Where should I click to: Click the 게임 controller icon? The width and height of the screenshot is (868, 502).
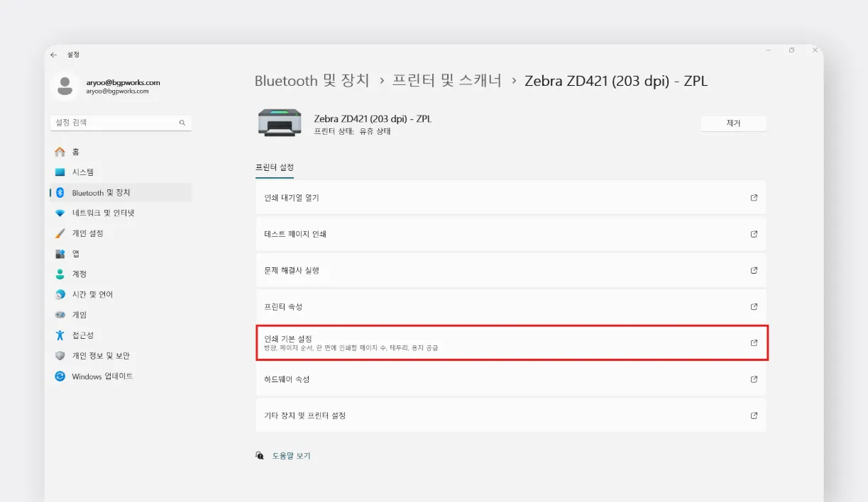[60, 315]
